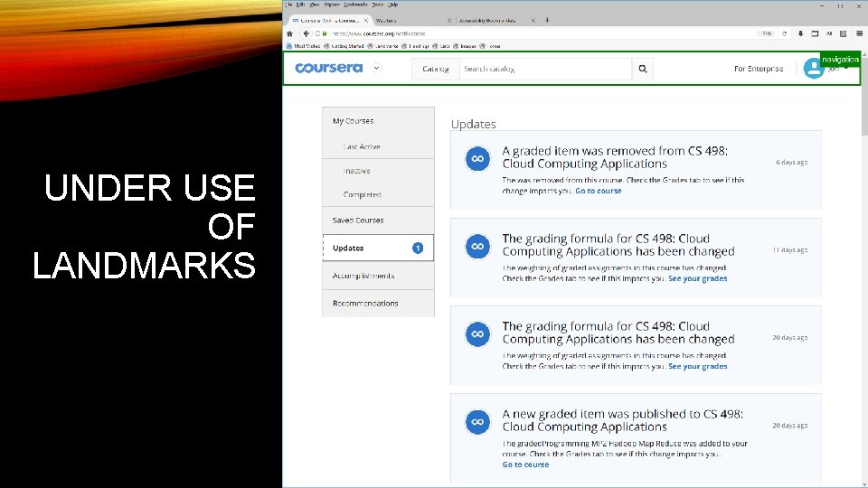This screenshot has height=488, width=868.
Task: Click course icon of 'new graded item was published' update
Action: pyautogui.click(x=477, y=422)
